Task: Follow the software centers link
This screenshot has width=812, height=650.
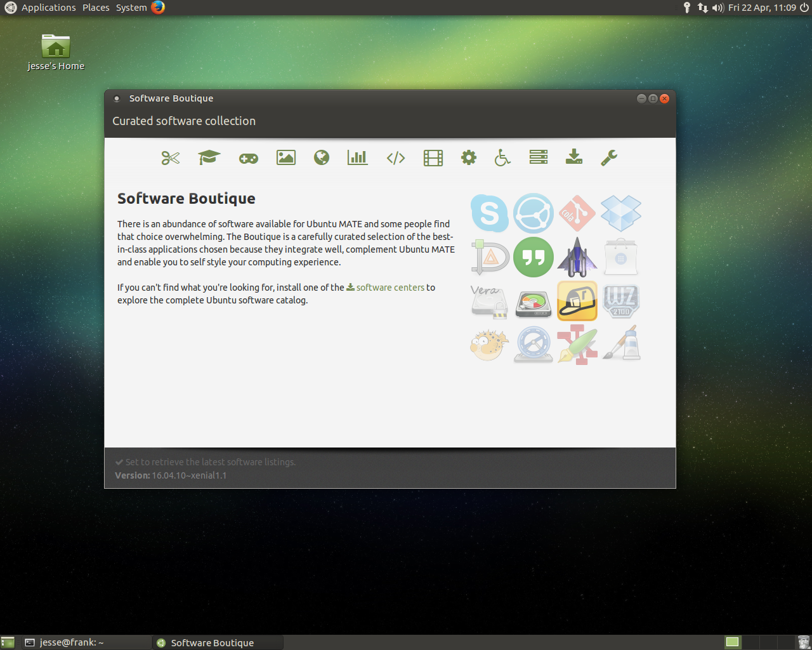Action: tap(385, 288)
